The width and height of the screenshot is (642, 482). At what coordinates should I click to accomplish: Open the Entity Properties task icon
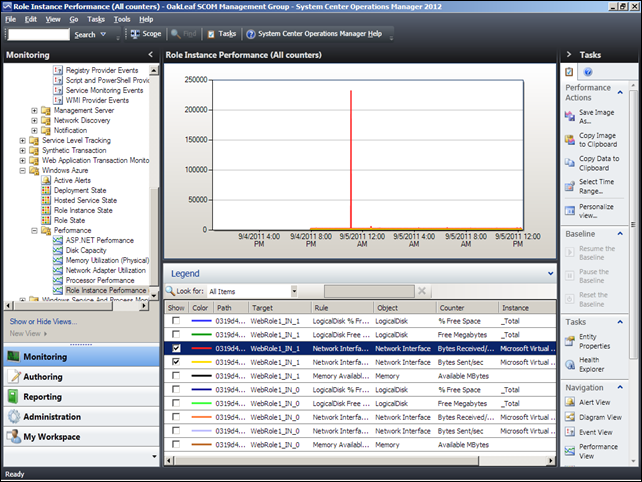tap(570, 341)
